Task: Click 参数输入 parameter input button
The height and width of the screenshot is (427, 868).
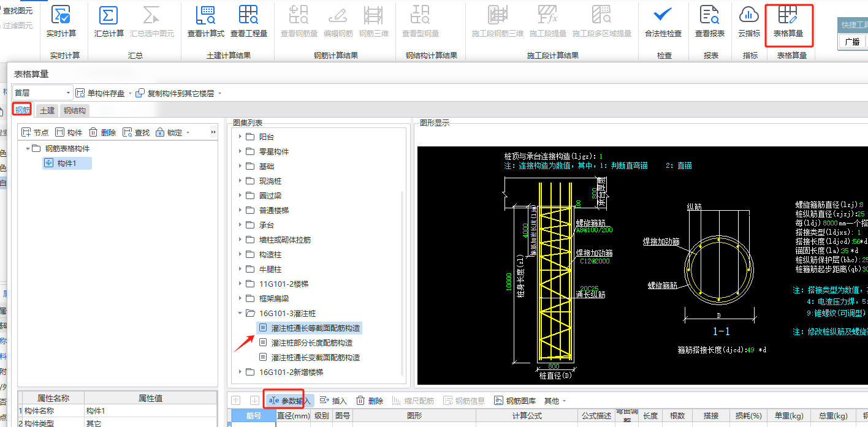Action: tap(290, 401)
